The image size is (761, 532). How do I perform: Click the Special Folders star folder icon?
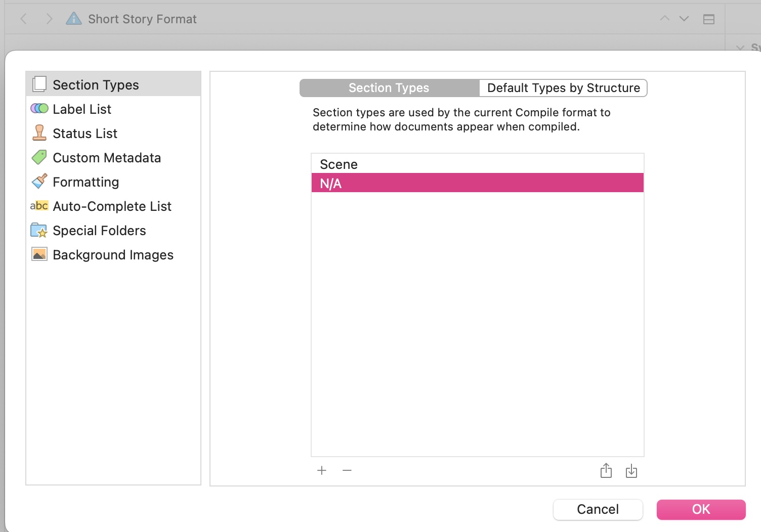(x=39, y=230)
